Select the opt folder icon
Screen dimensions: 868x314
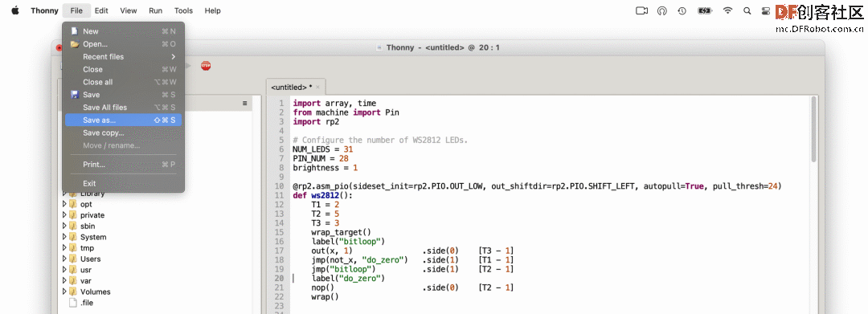(x=72, y=204)
